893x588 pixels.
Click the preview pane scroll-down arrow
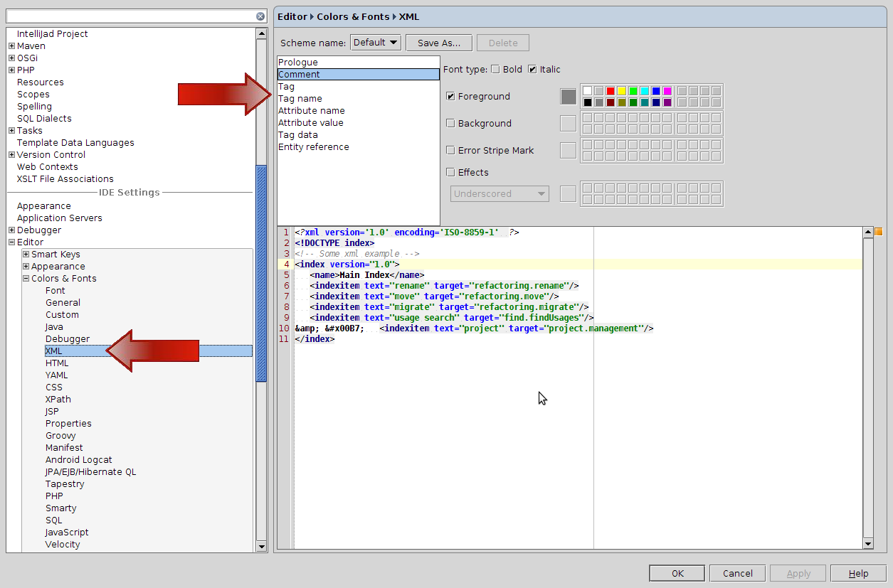[867, 544]
